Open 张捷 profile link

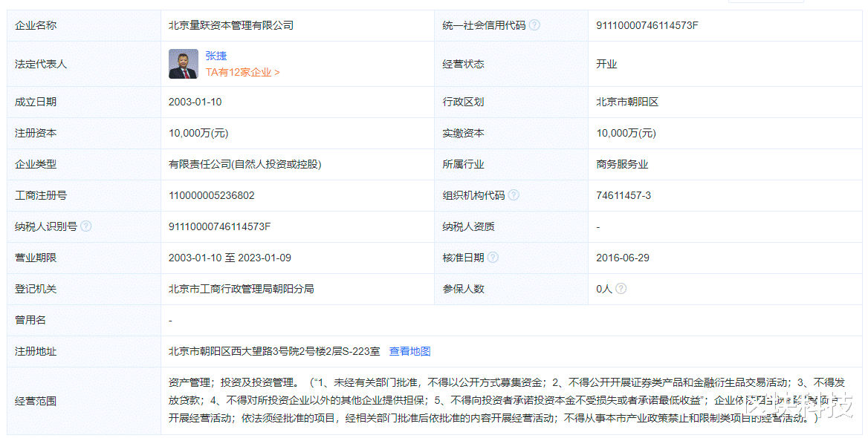(x=216, y=56)
